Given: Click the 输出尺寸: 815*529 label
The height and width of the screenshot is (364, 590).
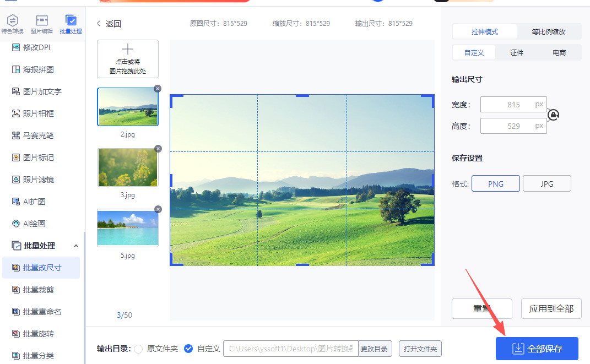Looking at the screenshot, I should coord(384,23).
